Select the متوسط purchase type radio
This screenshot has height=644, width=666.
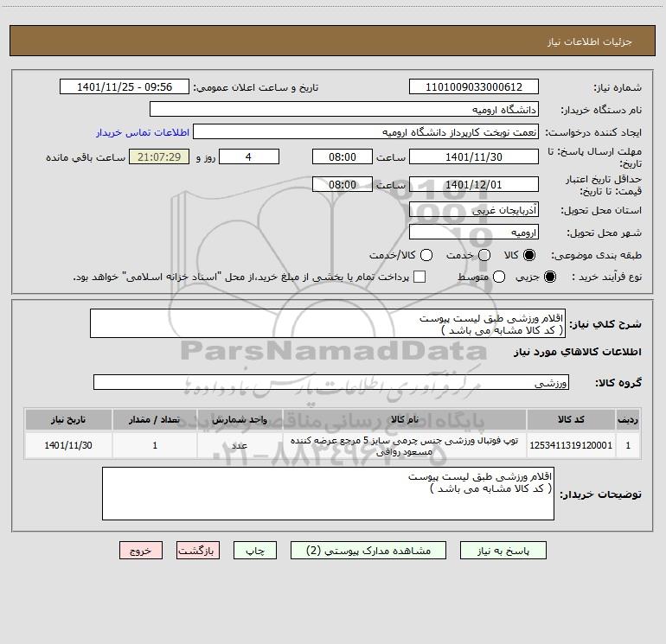(x=499, y=277)
